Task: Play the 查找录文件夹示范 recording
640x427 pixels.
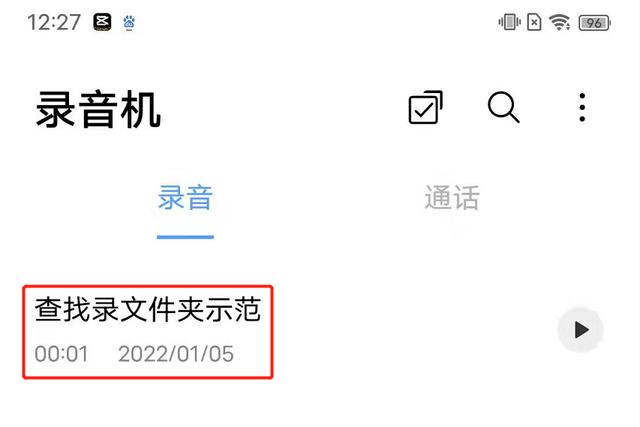Action: point(580,329)
